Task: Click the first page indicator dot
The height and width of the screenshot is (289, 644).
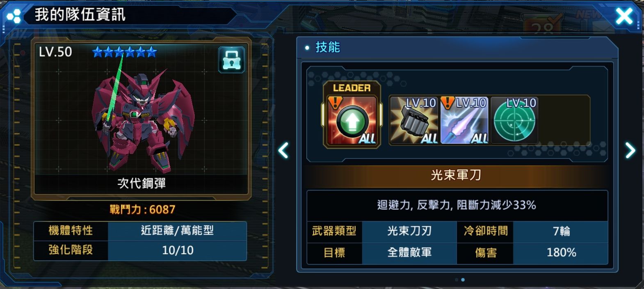Action: click(457, 280)
